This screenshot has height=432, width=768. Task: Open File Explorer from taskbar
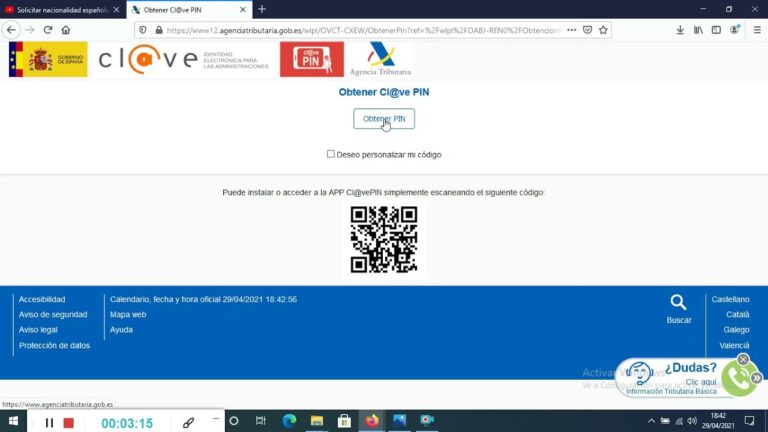[317, 421]
